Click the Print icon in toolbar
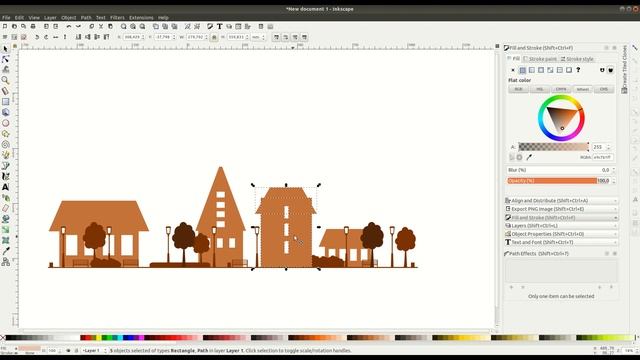 coord(33,27)
